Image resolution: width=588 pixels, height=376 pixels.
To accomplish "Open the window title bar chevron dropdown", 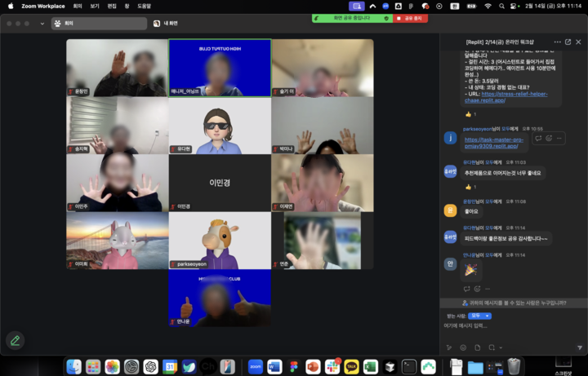I will pyautogui.click(x=42, y=24).
